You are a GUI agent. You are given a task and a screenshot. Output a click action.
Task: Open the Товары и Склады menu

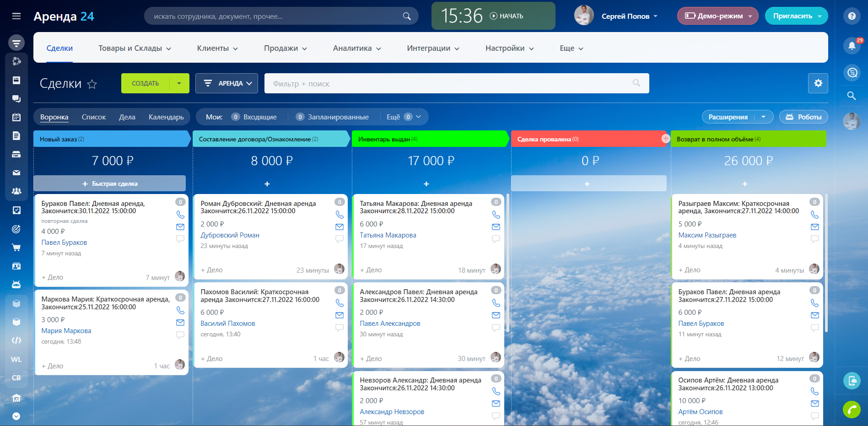pyautogui.click(x=135, y=49)
